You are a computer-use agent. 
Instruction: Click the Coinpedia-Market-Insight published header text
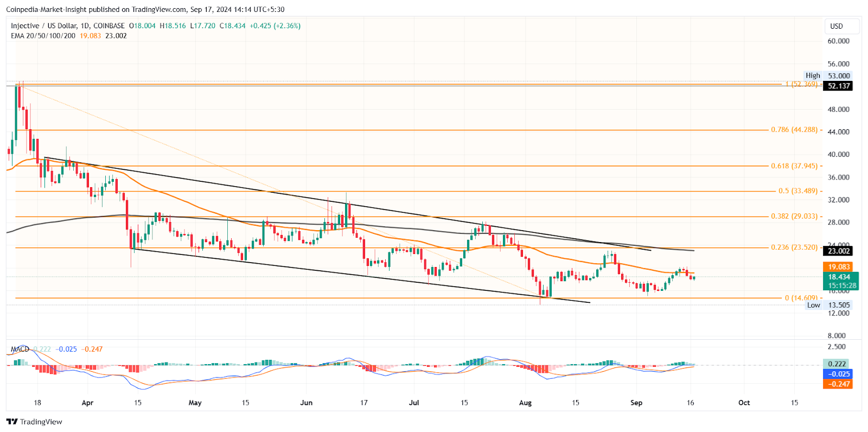click(145, 9)
